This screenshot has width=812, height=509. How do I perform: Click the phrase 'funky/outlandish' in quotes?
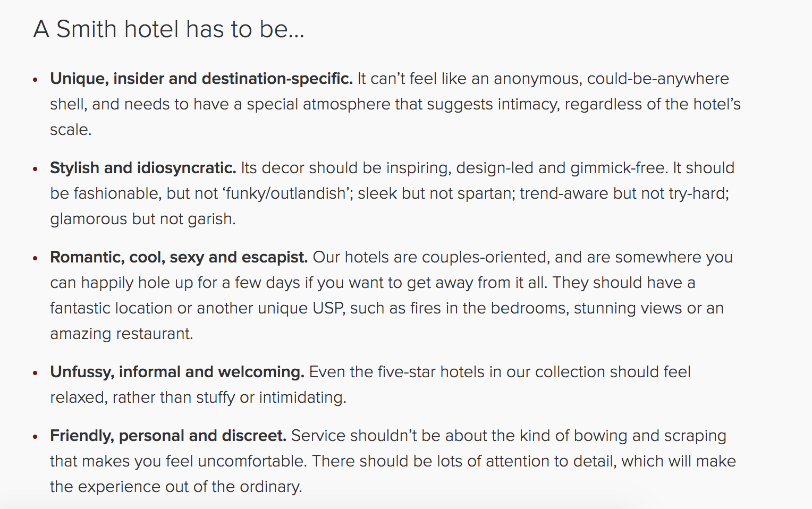286,193
